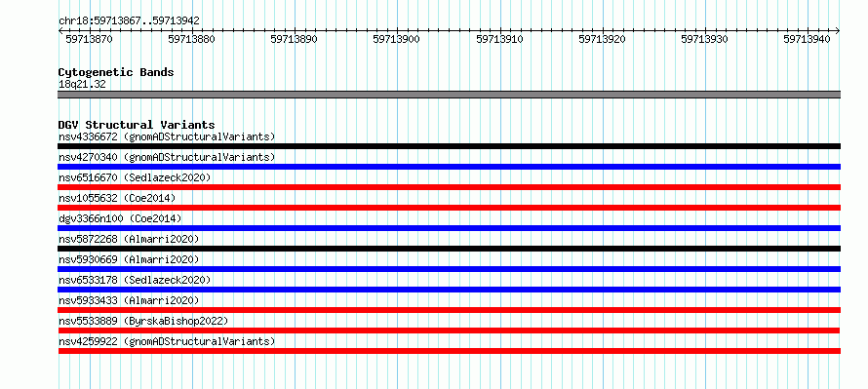Open the nsv4336672 (gnomADStructuralVariants) label
The image size is (868, 389).
coord(167,136)
